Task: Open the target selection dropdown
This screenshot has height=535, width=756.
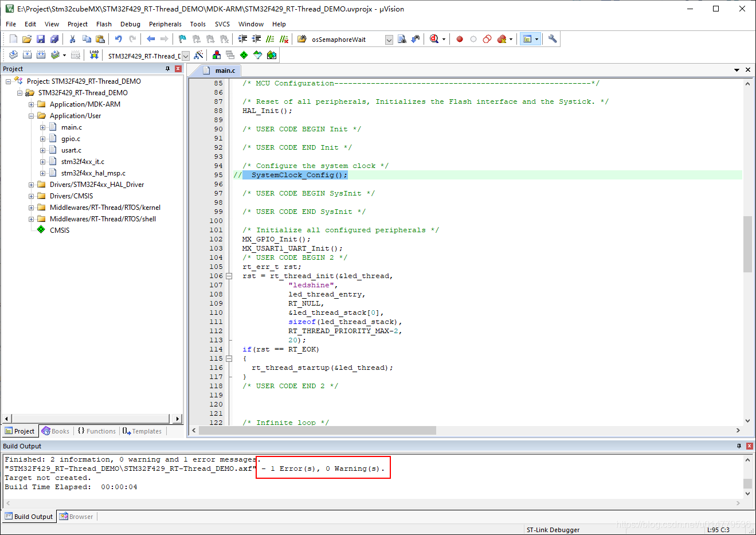Action: click(x=186, y=56)
